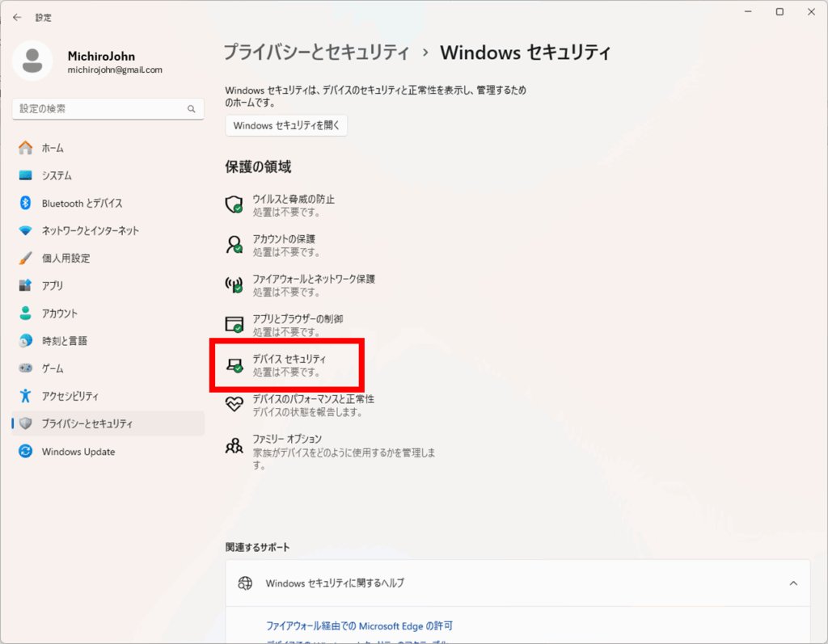Open ファミリー オプション text entry
Image resolution: width=828 pixels, height=644 pixels.
(x=287, y=439)
